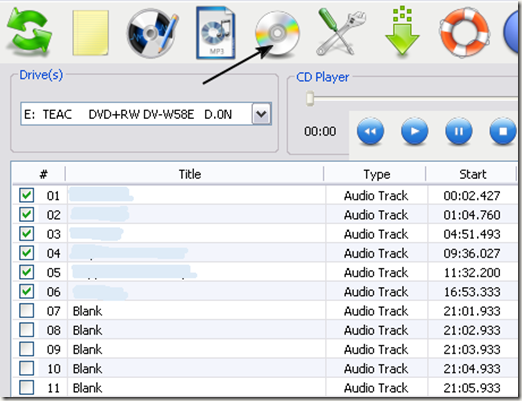Open the drive selection dropdown arrow

261,114
